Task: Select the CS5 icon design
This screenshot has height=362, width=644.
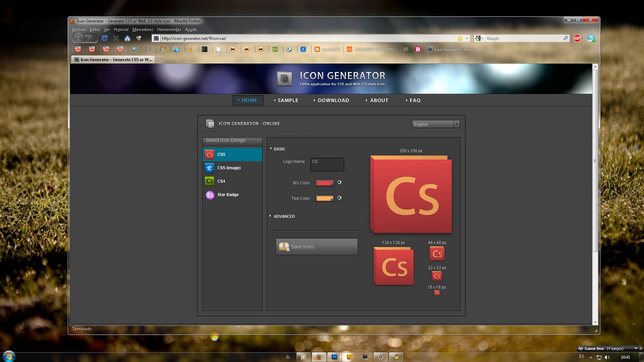Action: point(232,154)
